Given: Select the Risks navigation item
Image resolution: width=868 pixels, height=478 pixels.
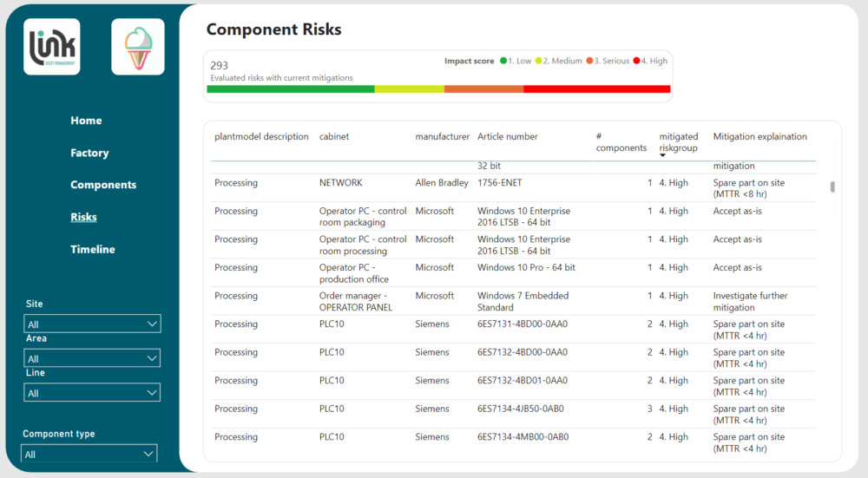Looking at the screenshot, I should 83,217.
